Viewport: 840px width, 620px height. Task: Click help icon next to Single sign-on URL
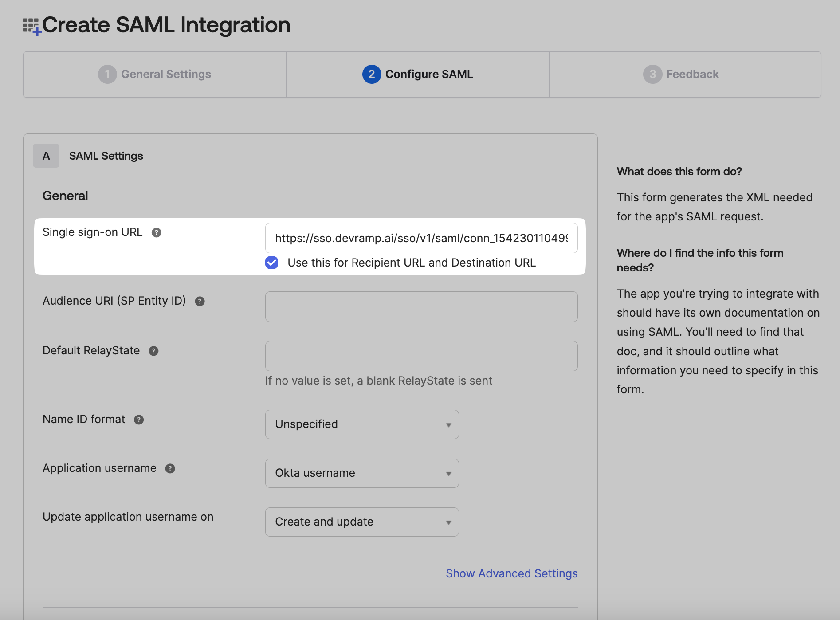click(156, 233)
